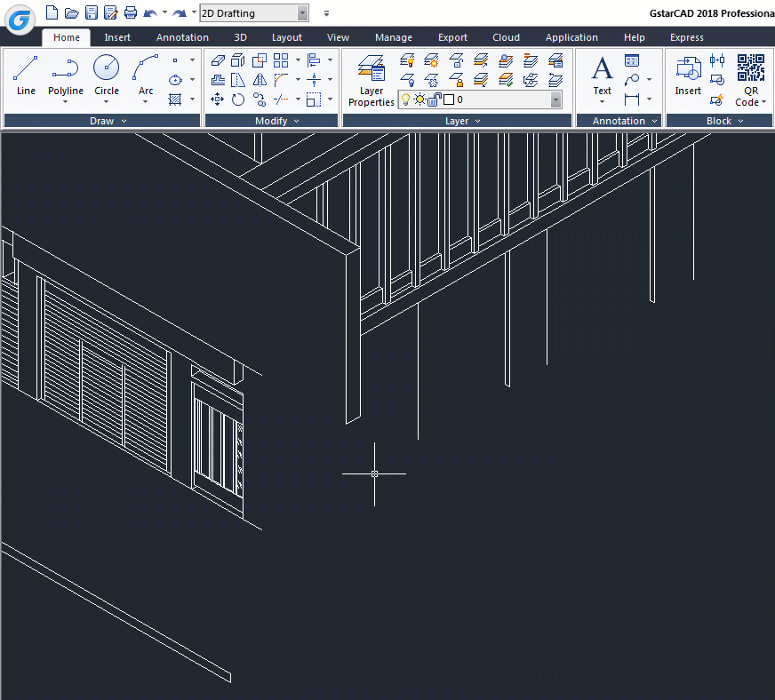The height and width of the screenshot is (700, 775).
Task: Toggle the layer on/off bulb icon
Action: [x=405, y=99]
